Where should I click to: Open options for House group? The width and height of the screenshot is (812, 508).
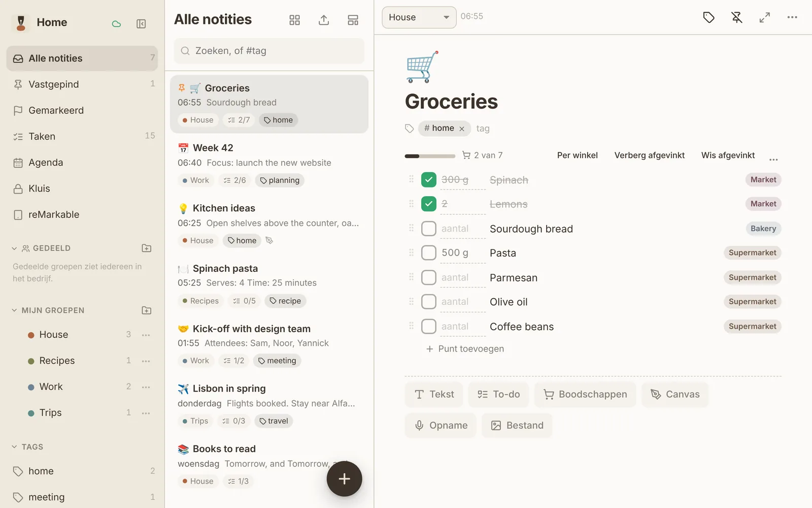[x=146, y=335]
